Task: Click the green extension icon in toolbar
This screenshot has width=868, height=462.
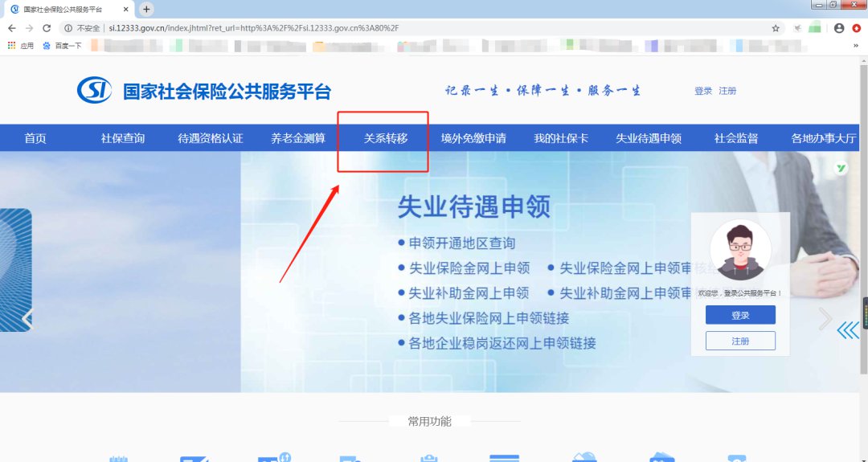Action: coord(814,28)
